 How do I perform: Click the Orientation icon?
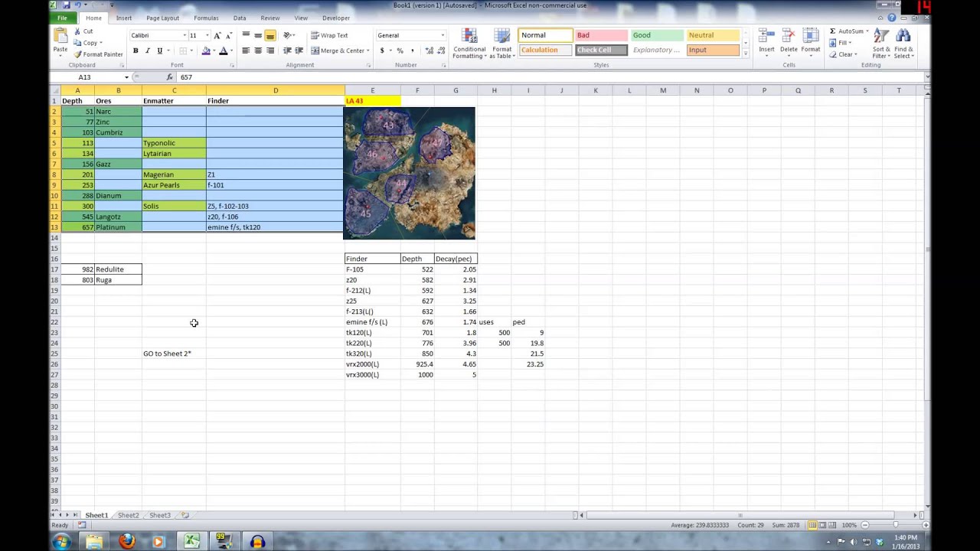pos(289,35)
